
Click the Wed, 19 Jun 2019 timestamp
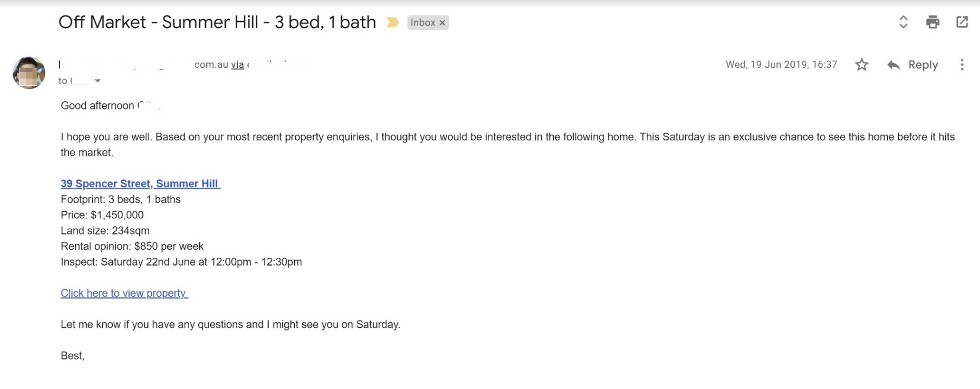click(x=781, y=64)
